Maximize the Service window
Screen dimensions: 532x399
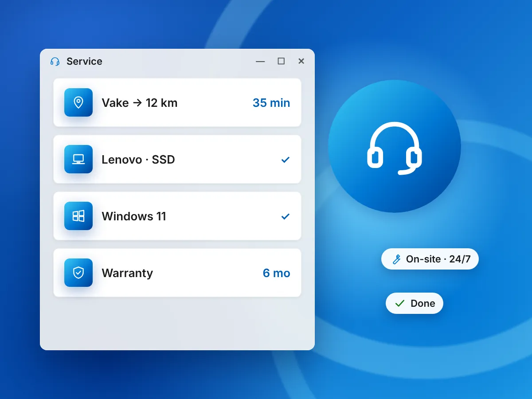[281, 61]
